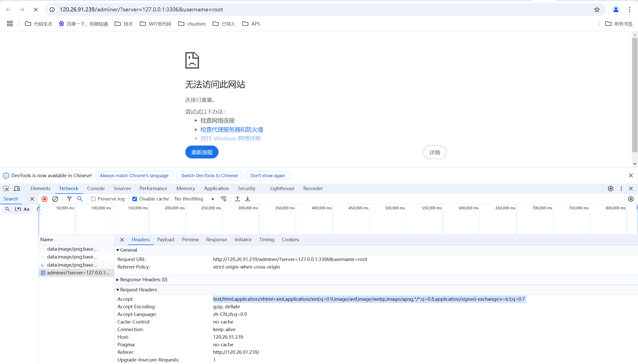This screenshot has width=638, height=364.
Task: Click the blue 重新加载 reload button
Action: [202, 152]
